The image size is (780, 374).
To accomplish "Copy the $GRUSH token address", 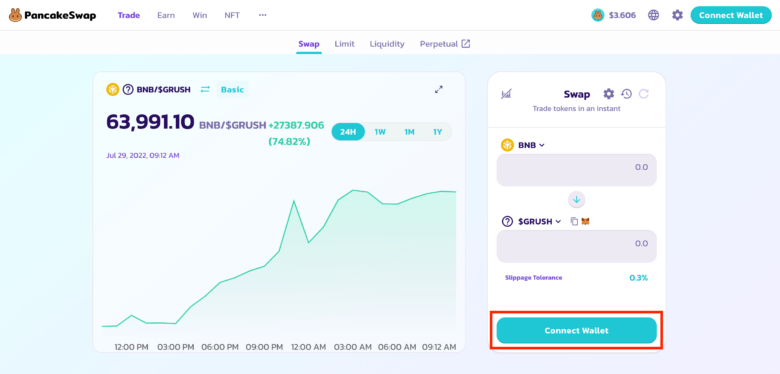I will point(574,221).
